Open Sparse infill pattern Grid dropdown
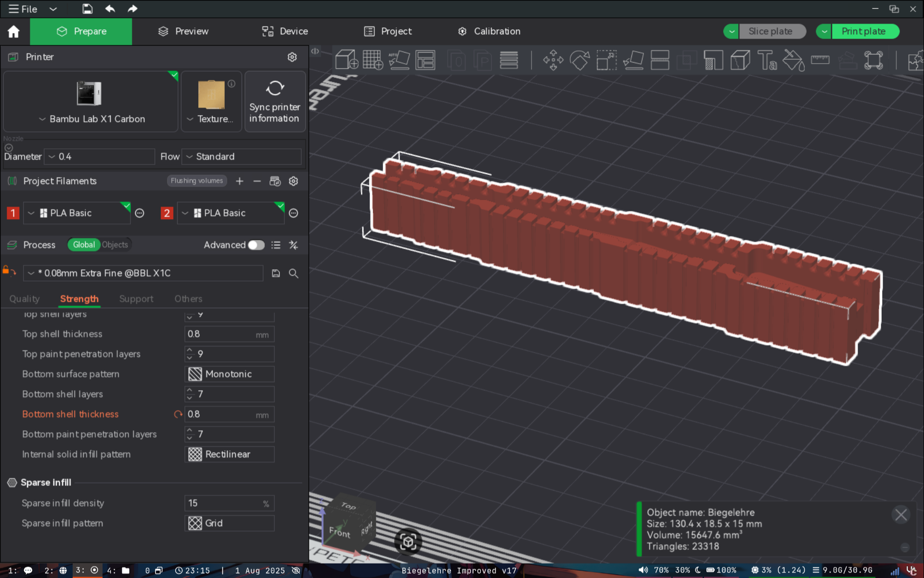The height and width of the screenshot is (578, 924). pos(230,523)
